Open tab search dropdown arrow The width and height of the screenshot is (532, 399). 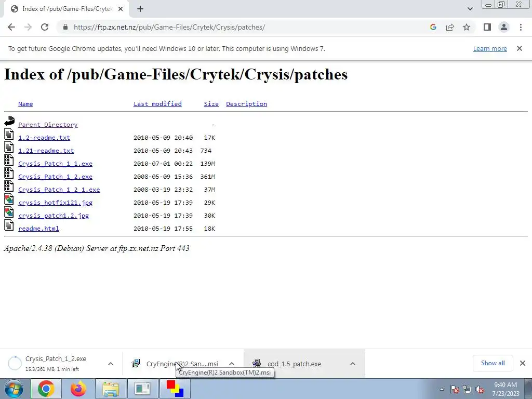point(470,9)
